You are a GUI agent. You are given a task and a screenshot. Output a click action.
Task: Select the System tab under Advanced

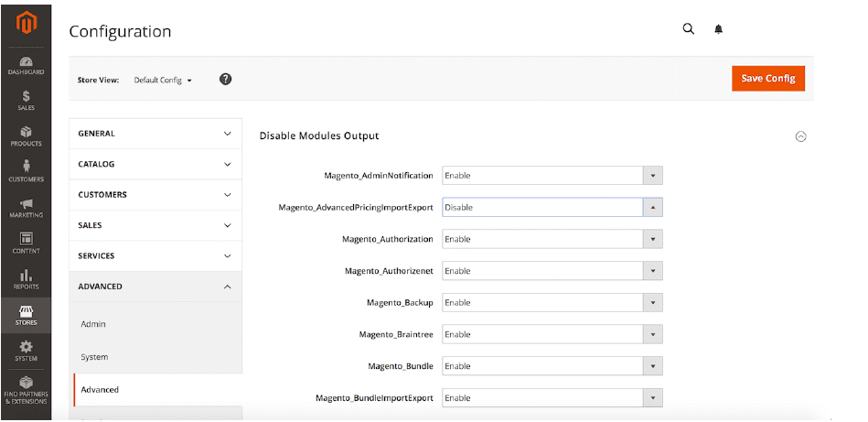click(94, 357)
